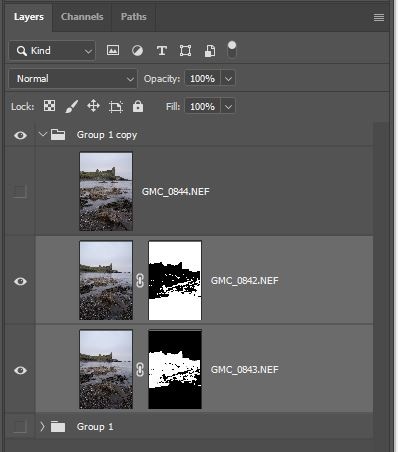
Task: Hide the GMC_0843.NEF layer
Action: click(20, 370)
